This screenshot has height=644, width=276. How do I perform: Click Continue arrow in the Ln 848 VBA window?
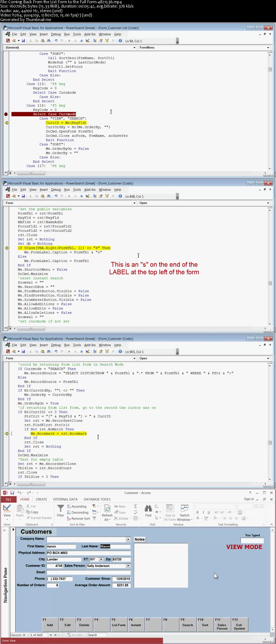point(69,196)
